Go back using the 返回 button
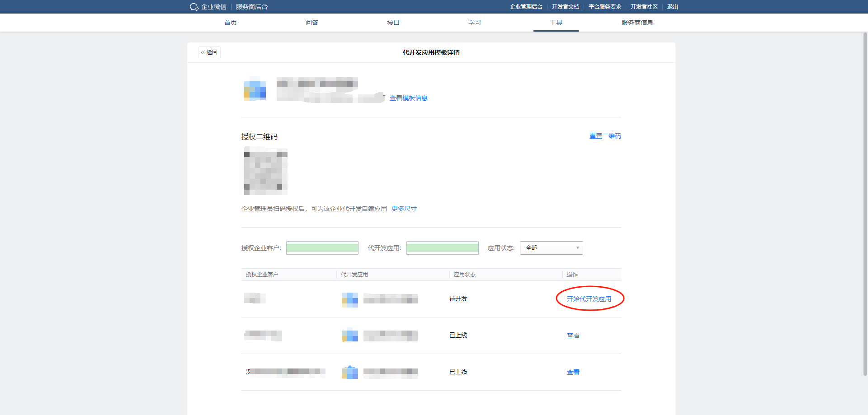Screen dimensions: 868x415 pyautogui.click(x=209, y=52)
